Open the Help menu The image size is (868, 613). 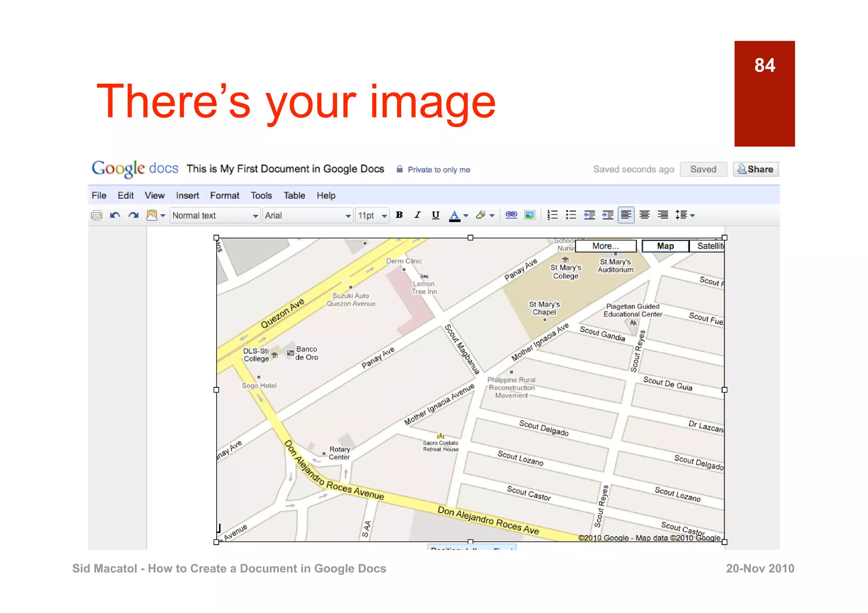click(326, 196)
